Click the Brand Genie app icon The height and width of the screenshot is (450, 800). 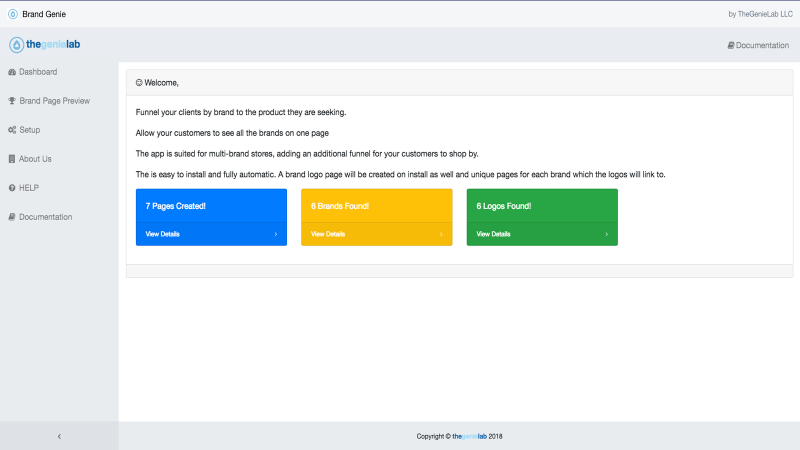pos(13,14)
